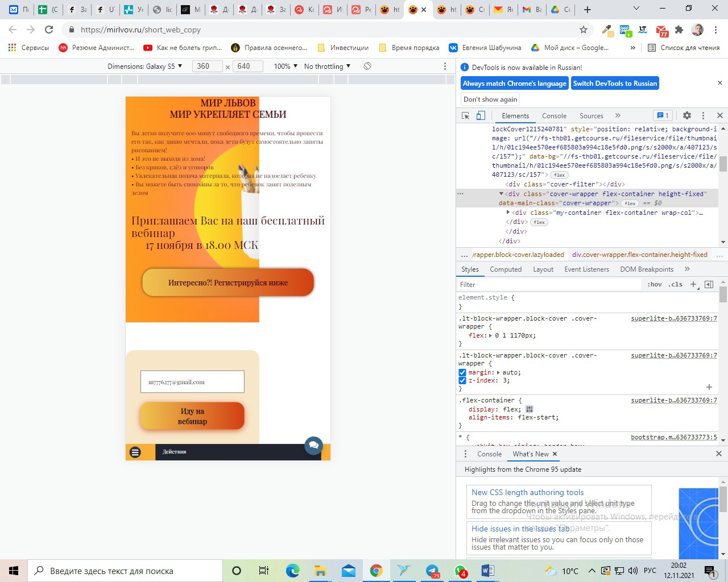Collapse the cover-wrapper div node
Image resolution: width=728 pixels, height=582 pixels.
click(x=501, y=194)
